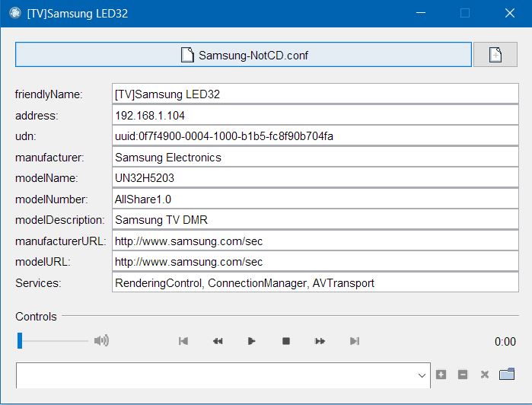Stop playback with the stop button
Image resolution: width=532 pixels, height=405 pixels.
tap(286, 341)
